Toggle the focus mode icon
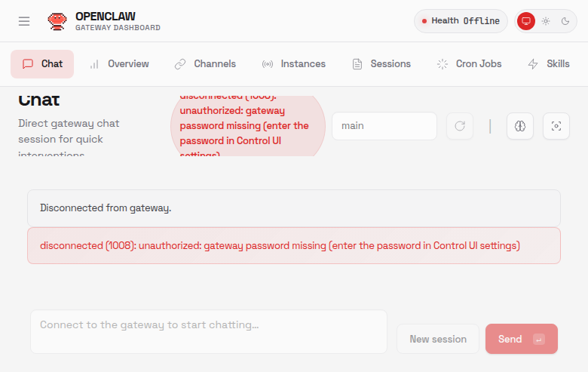Image resolution: width=588 pixels, height=372 pixels. 556,126
